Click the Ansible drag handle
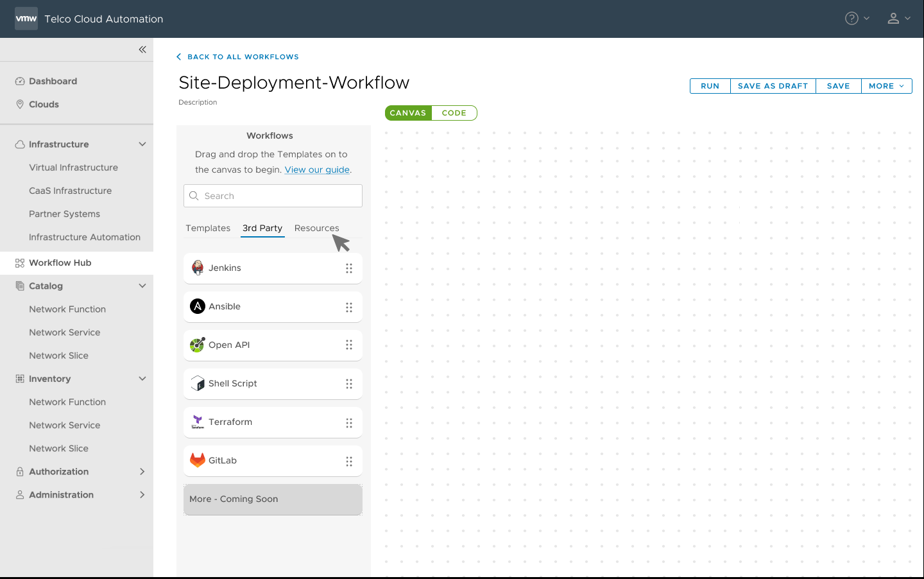This screenshot has height=579, width=924. [x=349, y=307]
